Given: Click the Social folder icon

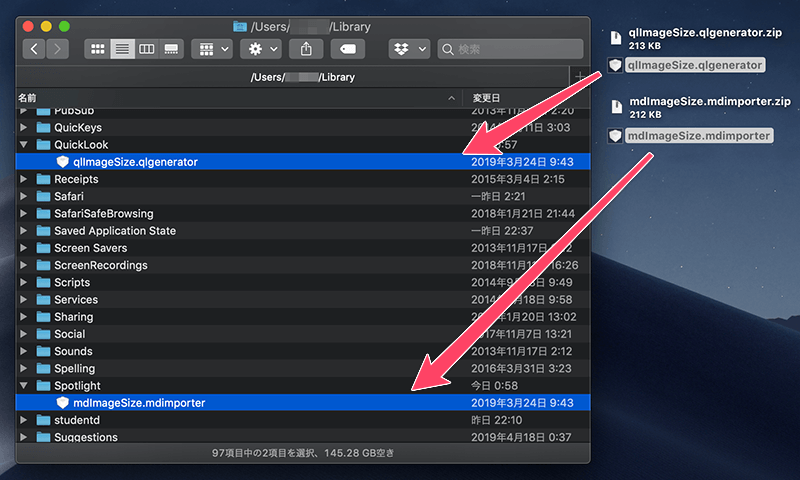Looking at the screenshot, I should (x=43, y=334).
